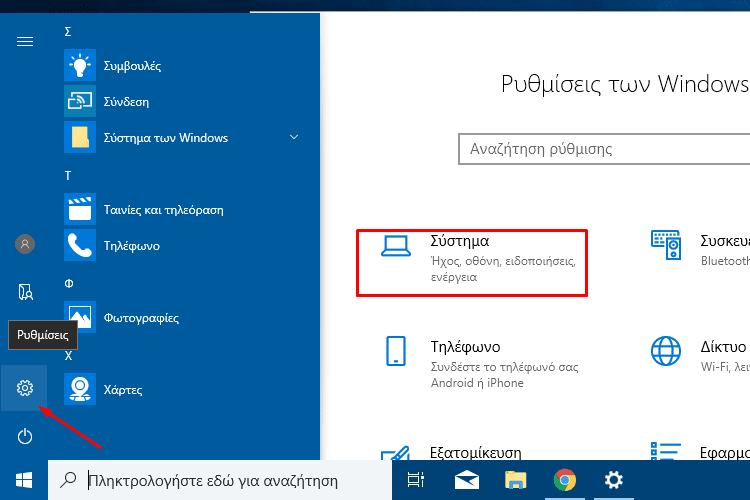Click the Ταινίες και τηλεόραση label

click(164, 210)
